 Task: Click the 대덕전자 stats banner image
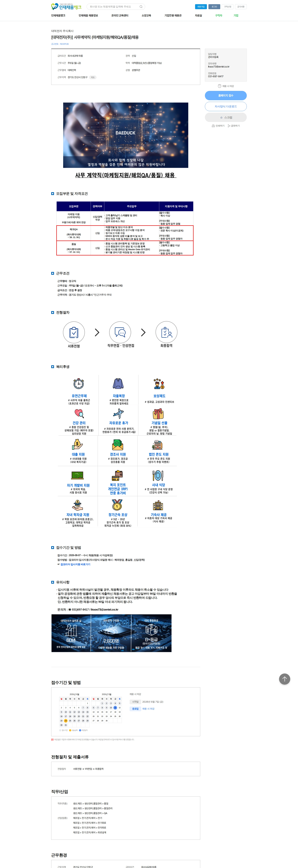point(111,633)
